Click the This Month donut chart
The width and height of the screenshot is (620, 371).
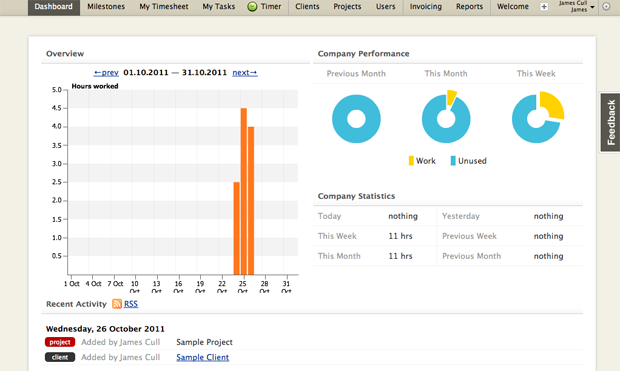[x=446, y=117]
